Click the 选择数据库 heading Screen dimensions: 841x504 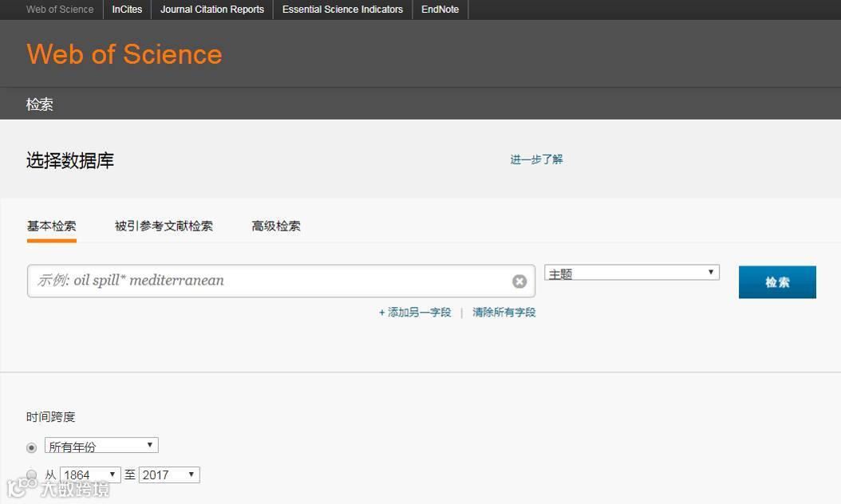70,160
